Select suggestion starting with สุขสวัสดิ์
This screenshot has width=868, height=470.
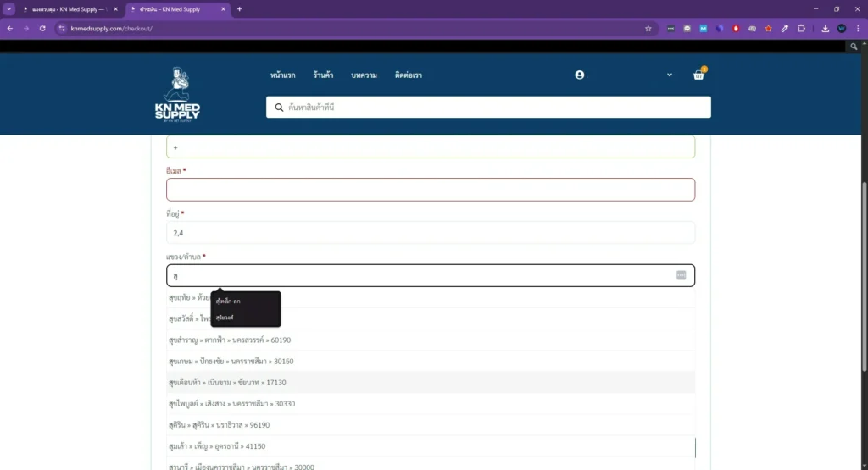point(431,319)
